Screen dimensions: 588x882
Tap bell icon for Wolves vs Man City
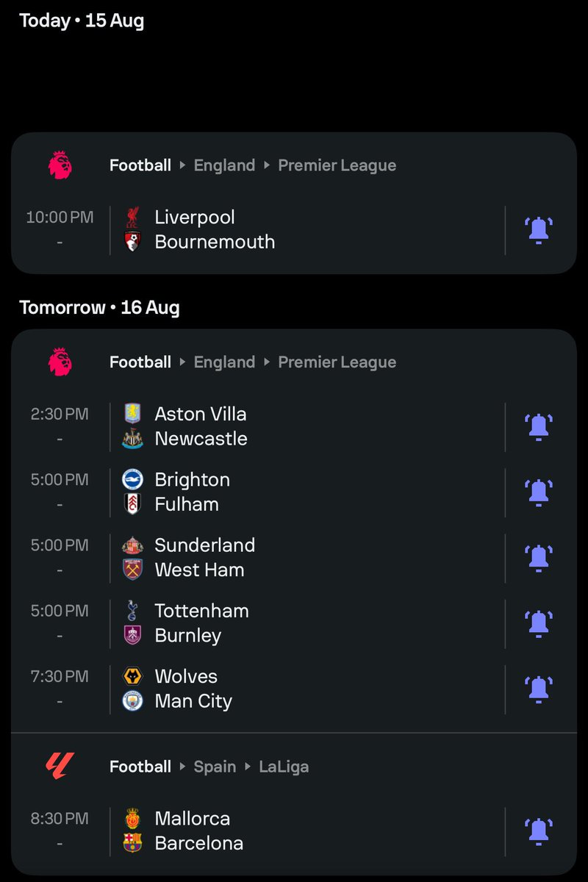click(x=539, y=689)
